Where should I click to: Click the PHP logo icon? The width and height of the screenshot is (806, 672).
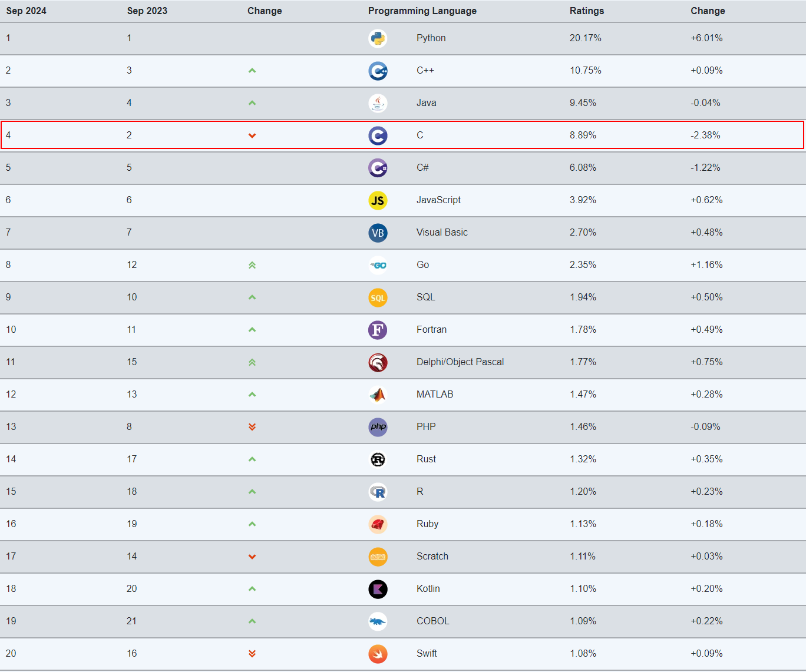(x=378, y=427)
